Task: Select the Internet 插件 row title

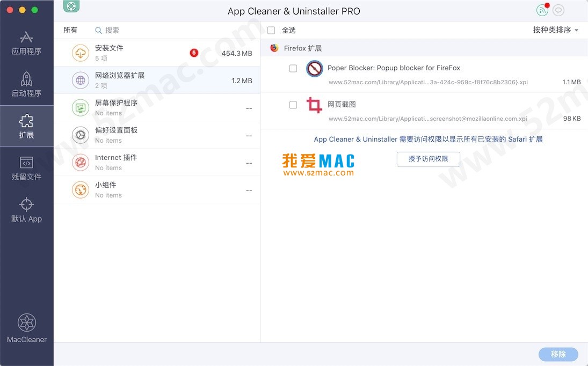Action: tap(116, 157)
